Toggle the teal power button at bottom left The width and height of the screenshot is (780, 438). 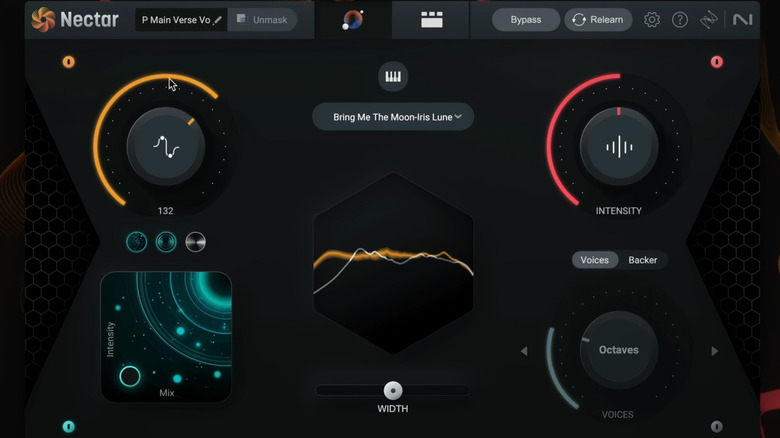[69, 427]
